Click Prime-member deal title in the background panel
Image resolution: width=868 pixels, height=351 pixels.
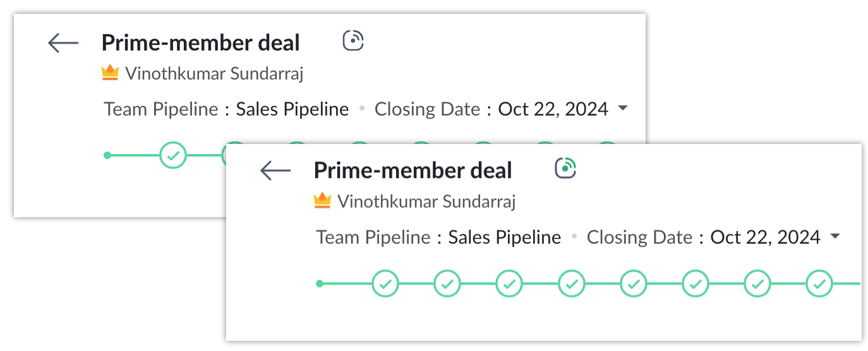200,43
